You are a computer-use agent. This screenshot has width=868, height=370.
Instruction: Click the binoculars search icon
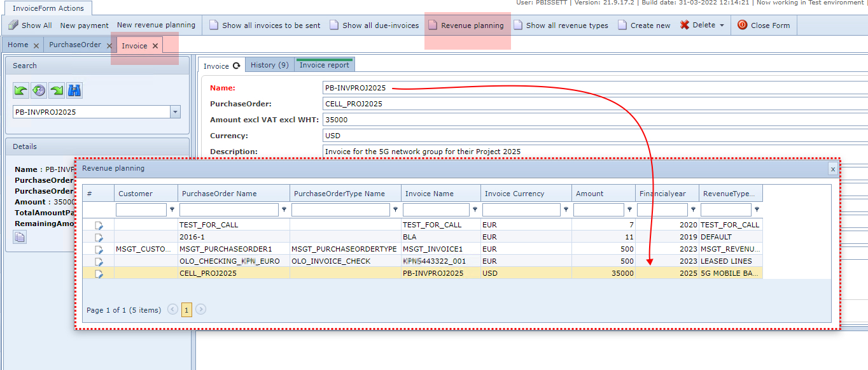[74, 90]
